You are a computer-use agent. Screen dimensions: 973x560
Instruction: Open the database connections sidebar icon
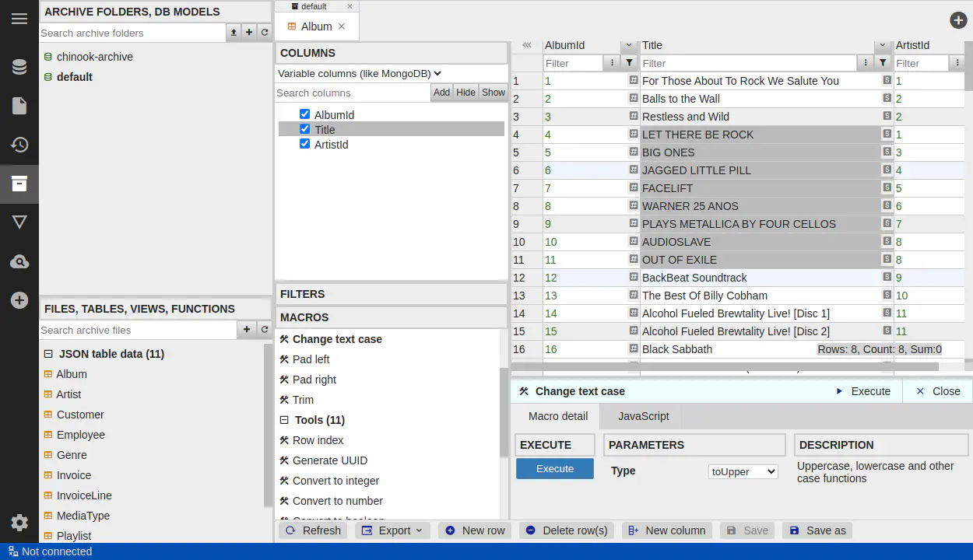[19, 67]
